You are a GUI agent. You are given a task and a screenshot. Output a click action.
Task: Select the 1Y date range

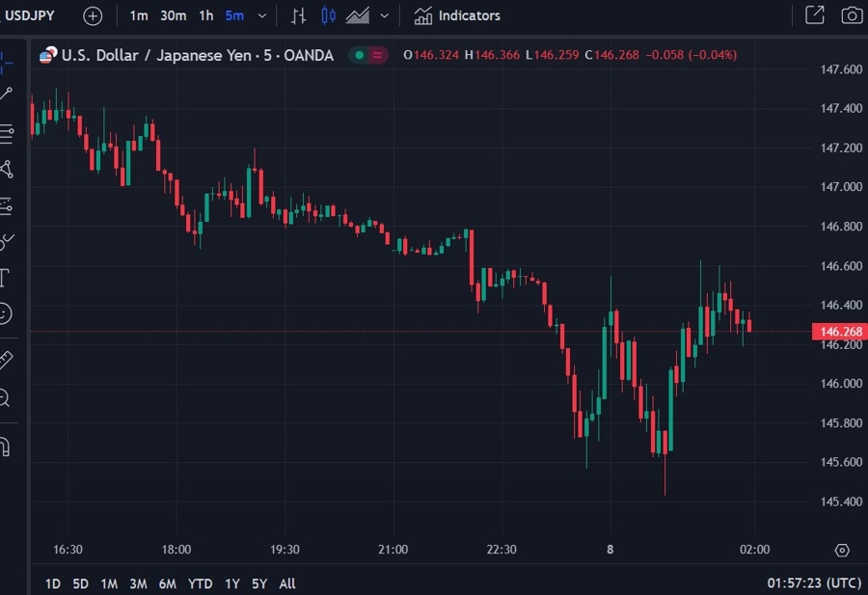click(x=231, y=584)
